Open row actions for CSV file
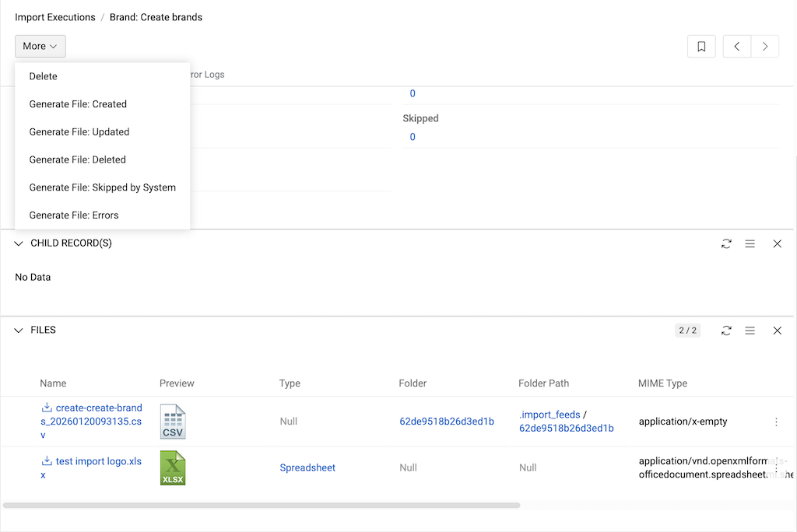The width and height of the screenshot is (797, 532). [776, 422]
